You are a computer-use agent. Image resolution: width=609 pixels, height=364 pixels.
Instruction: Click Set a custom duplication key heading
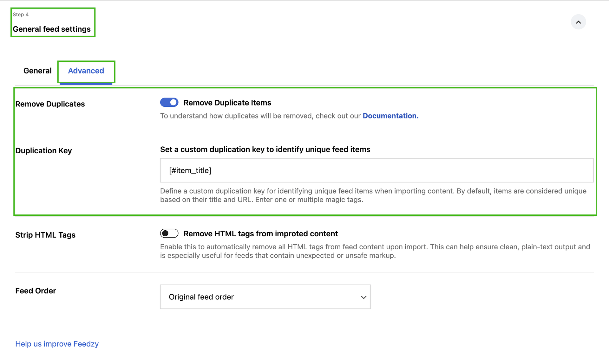tap(265, 150)
